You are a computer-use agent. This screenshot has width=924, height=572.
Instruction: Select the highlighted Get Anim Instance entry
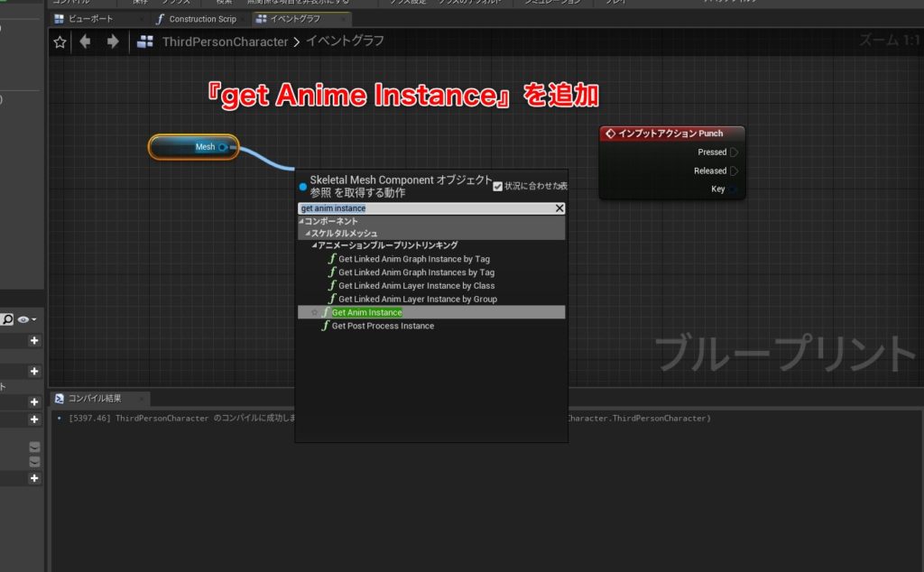tap(431, 312)
